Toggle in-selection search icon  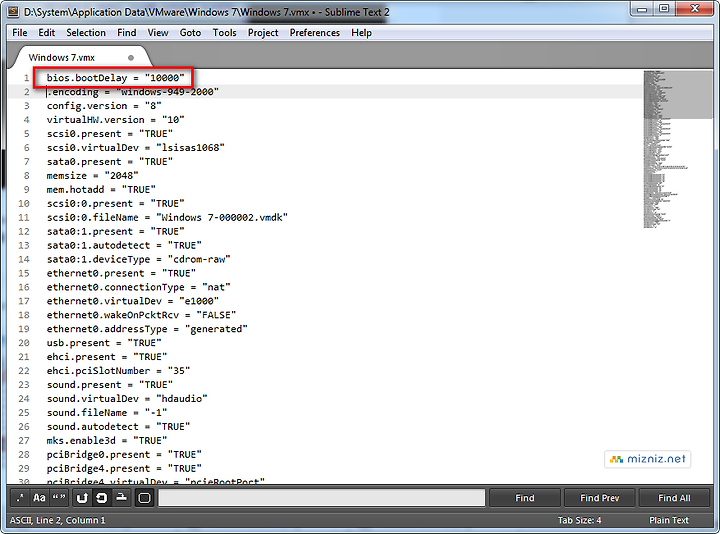[122, 498]
